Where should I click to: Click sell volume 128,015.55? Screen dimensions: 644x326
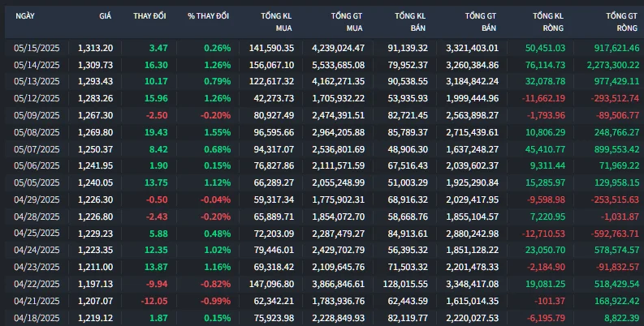405,284
